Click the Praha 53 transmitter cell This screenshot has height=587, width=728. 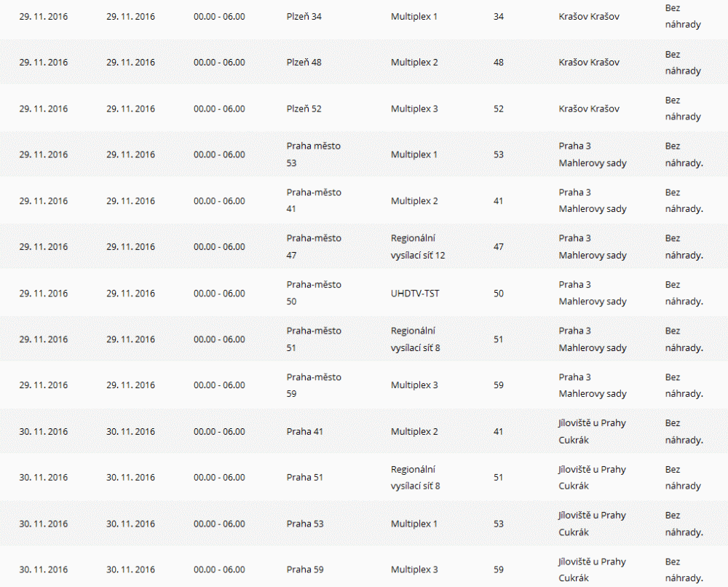coord(305,524)
